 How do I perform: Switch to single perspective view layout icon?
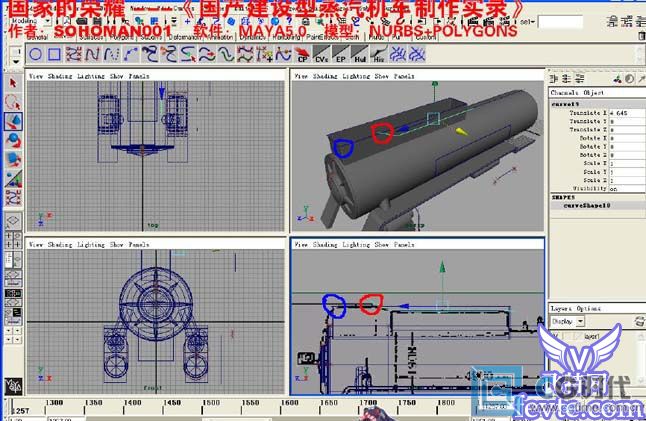coord(13,221)
